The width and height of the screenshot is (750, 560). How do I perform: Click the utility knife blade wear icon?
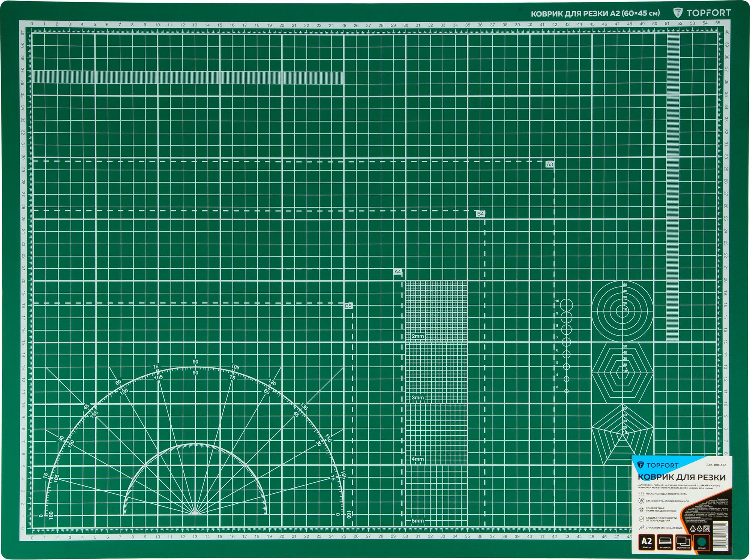coord(641,528)
